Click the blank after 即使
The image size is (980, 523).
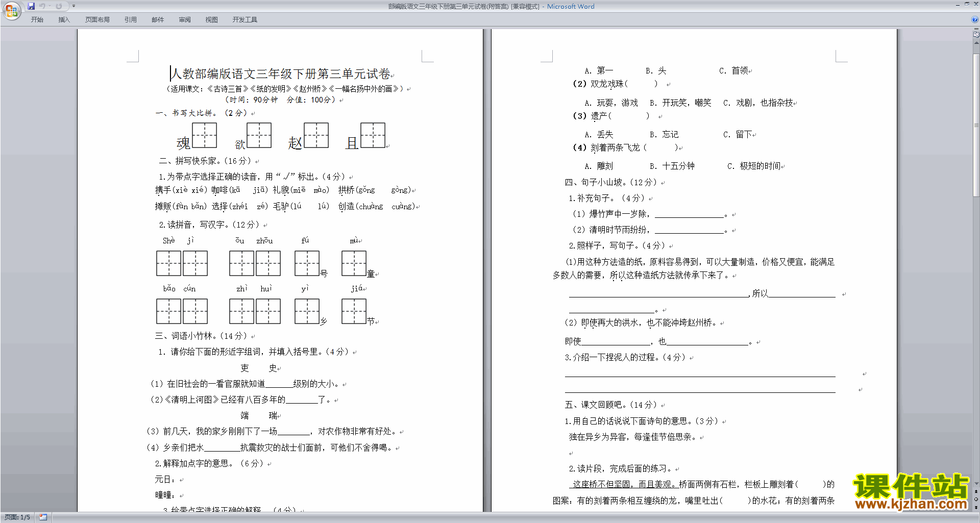coord(616,341)
